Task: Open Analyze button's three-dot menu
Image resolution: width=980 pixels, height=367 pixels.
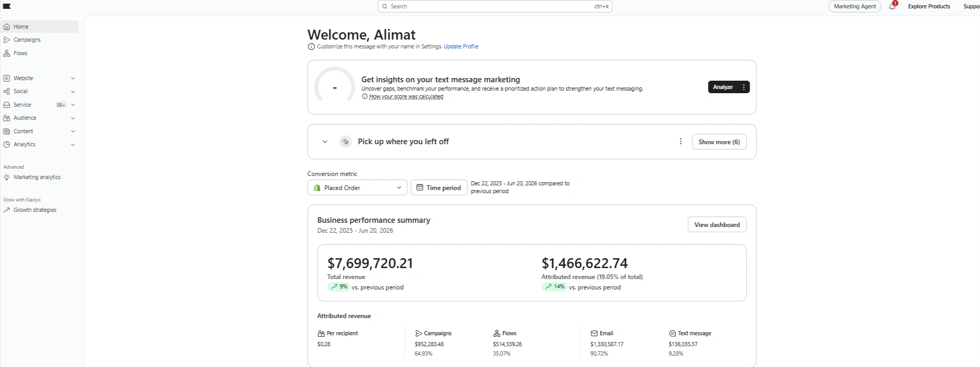Action: [743, 87]
